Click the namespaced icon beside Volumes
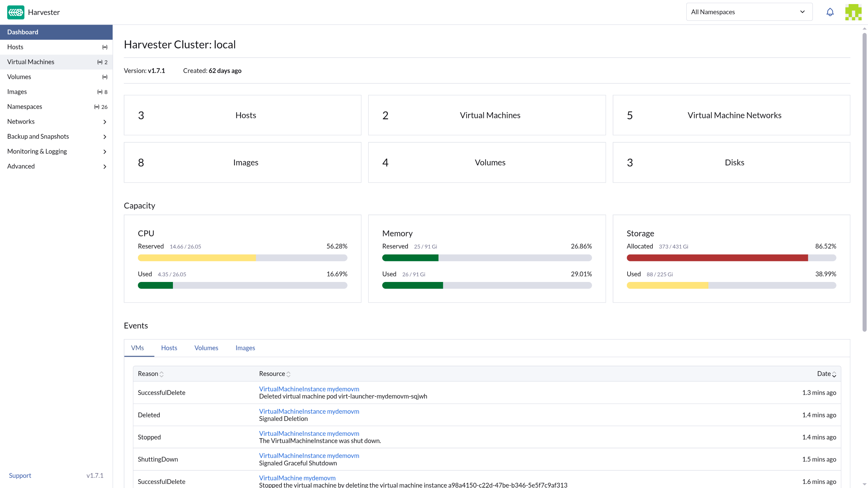The width and height of the screenshot is (868, 488). [105, 77]
